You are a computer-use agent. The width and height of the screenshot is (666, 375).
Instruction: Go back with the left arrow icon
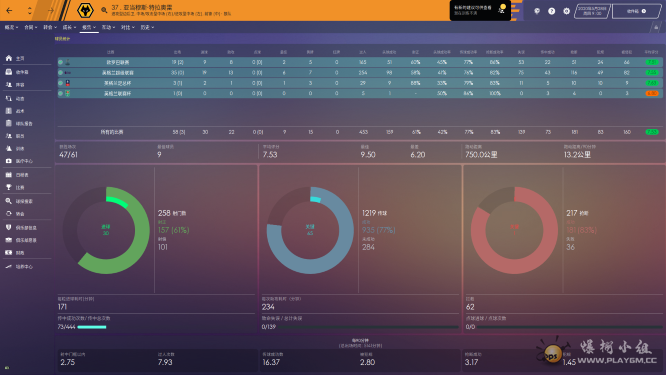pyautogui.click(x=9, y=10)
